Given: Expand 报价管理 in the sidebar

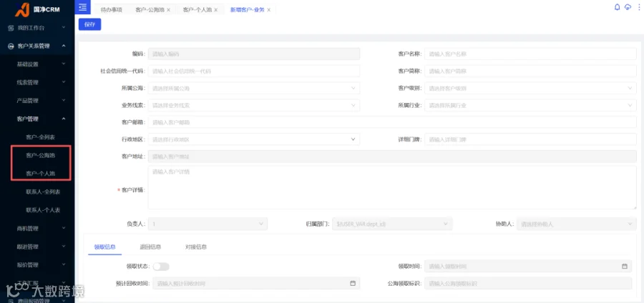Looking at the screenshot, I should (x=37, y=265).
